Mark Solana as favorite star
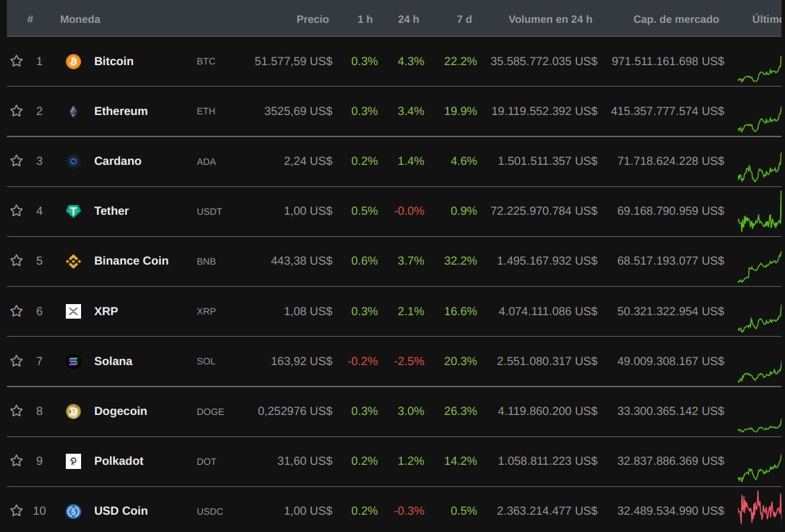The image size is (785, 532). click(17, 361)
